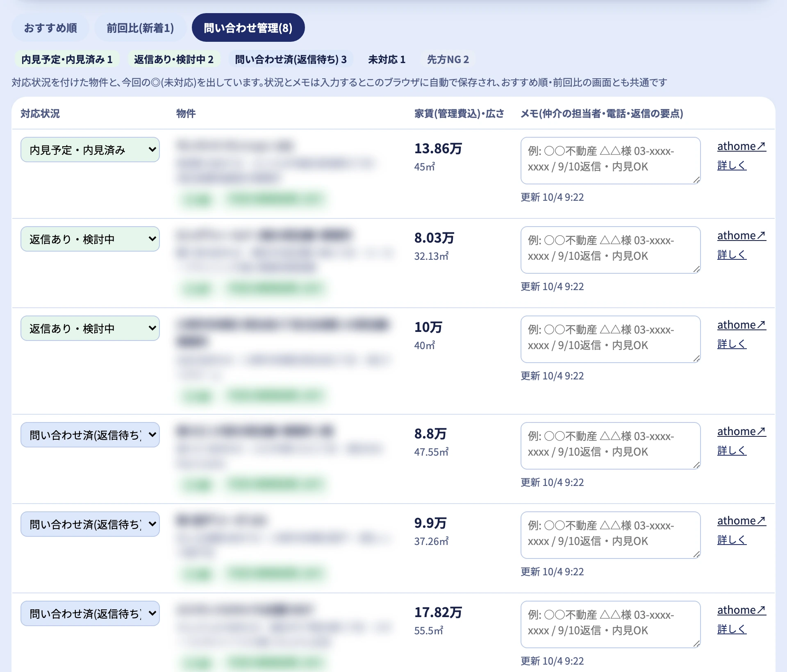Open status dropdown for 17.82万 property
This screenshot has width=787, height=672.
coord(90,613)
